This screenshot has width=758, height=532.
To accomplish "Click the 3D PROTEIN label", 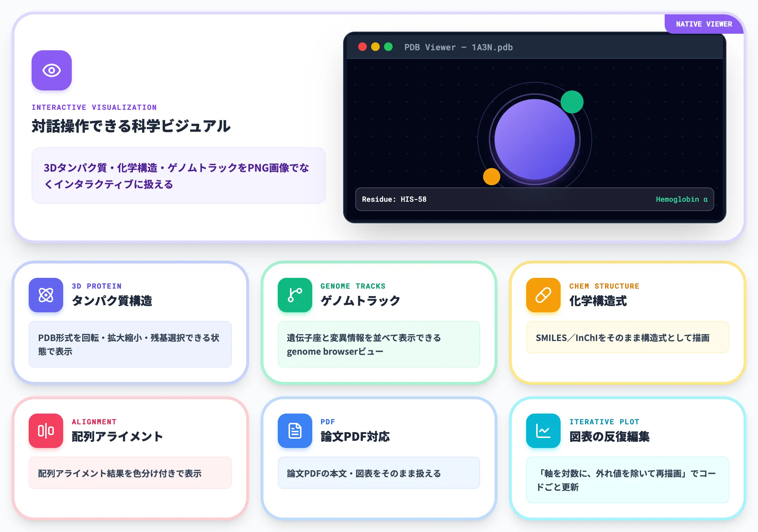I will [97, 286].
